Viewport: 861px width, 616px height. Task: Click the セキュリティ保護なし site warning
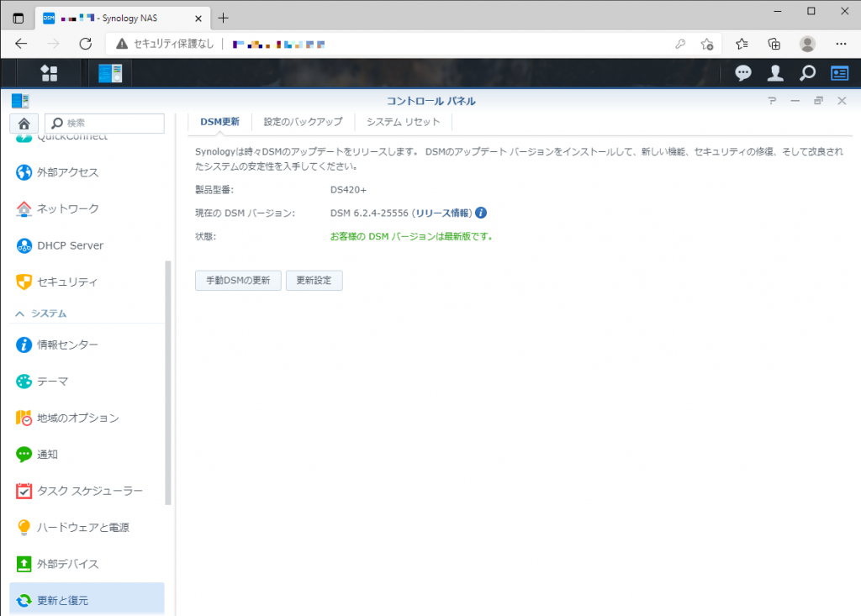(165, 44)
